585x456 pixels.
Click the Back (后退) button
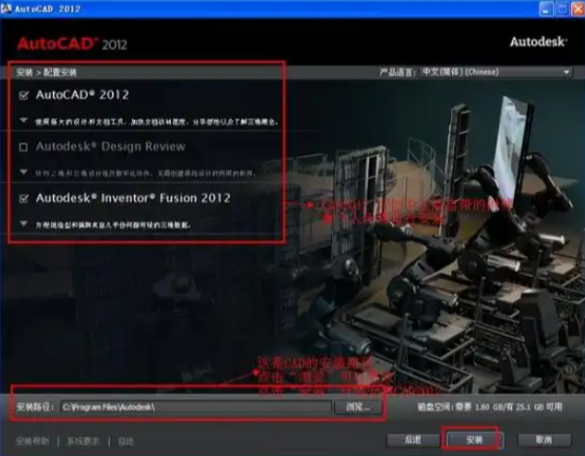[x=413, y=440]
